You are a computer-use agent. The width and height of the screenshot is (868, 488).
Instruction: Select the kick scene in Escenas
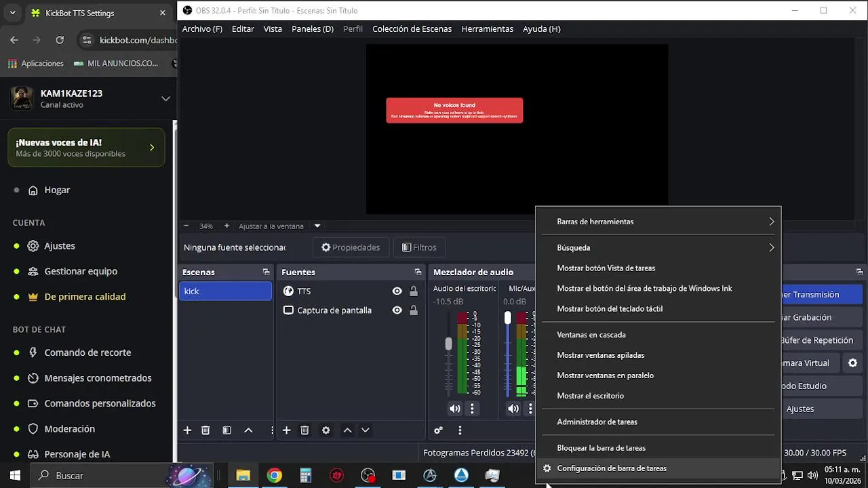pyautogui.click(x=225, y=291)
